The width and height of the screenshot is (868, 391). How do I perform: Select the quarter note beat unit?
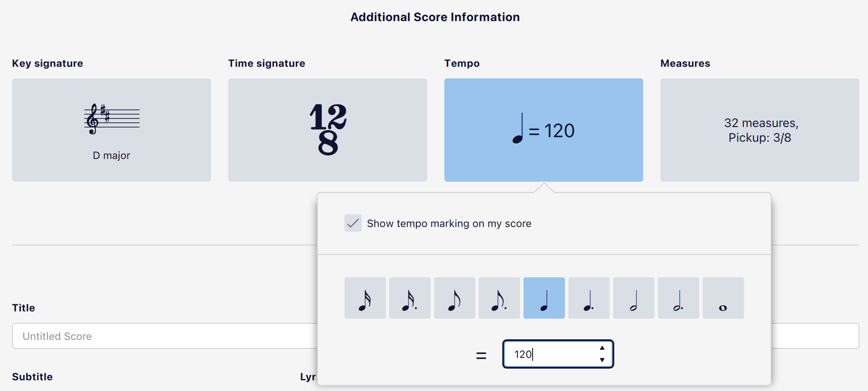544,298
